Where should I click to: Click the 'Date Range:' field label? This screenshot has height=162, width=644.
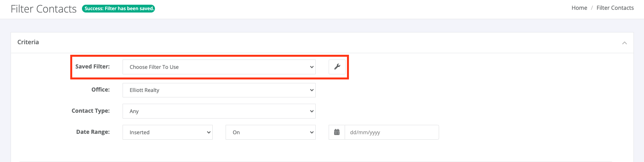coord(93,132)
